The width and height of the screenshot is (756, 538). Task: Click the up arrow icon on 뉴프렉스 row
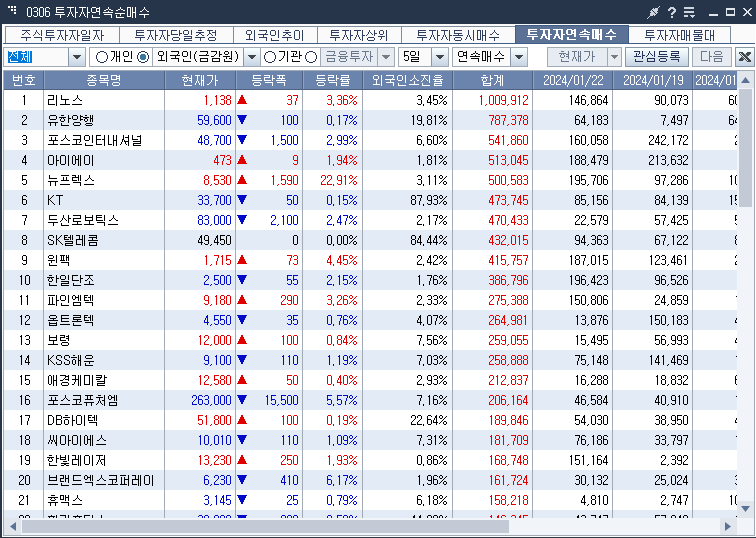[x=242, y=180]
